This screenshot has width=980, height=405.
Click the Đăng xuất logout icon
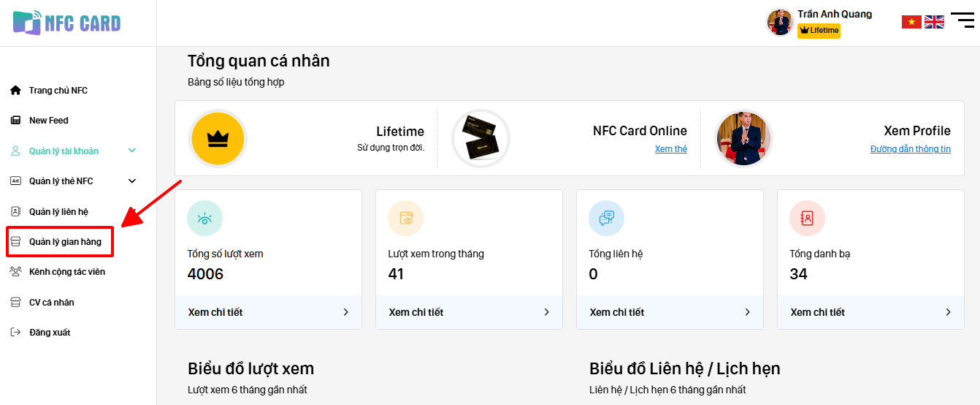click(x=15, y=333)
